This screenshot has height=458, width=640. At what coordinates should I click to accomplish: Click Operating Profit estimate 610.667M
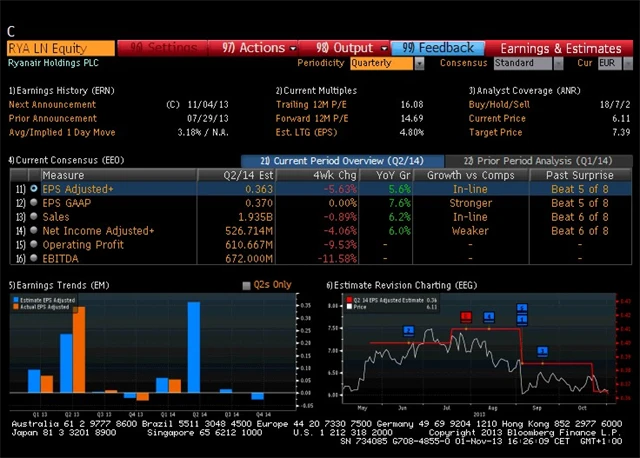249,245
